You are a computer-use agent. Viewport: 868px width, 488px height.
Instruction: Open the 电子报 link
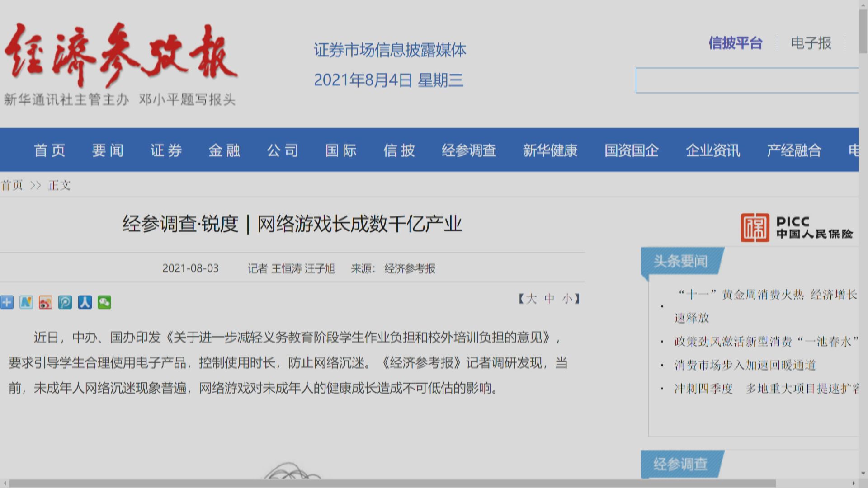(811, 43)
